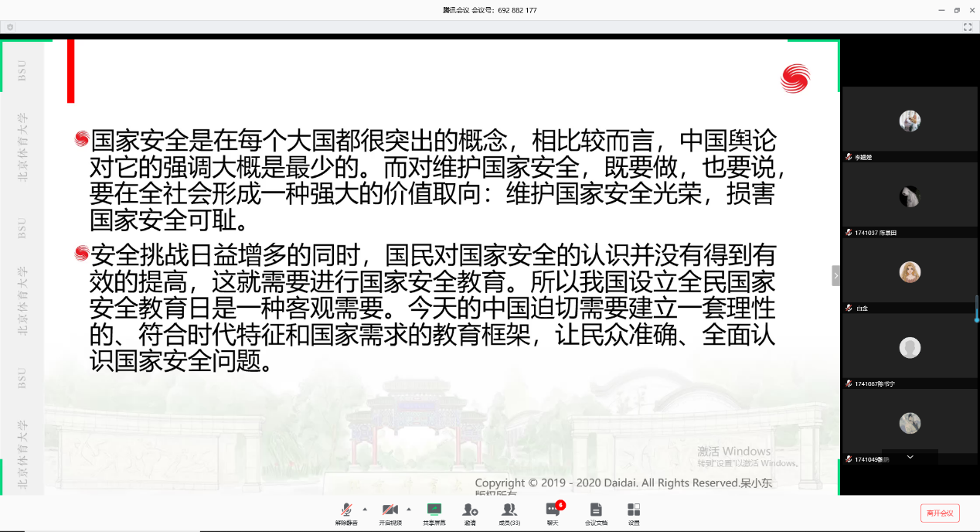The width and height of the screenshot is (980, 532).
Task: Click the muted microphone icon beside 白金
Action: pos(849,308)
